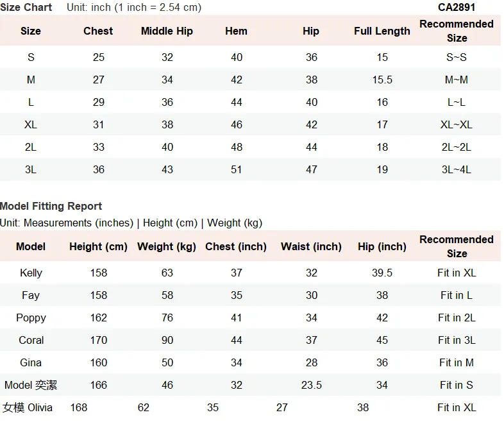The height and width of the screenshot is (424, 504).
Task: Select the XL size row label
Action: point(31,124)
